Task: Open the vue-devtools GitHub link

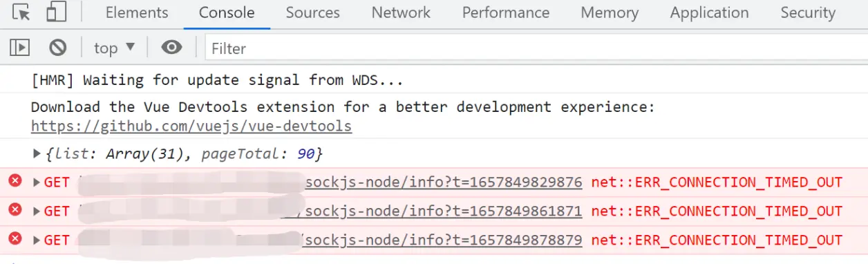Action: 191,126
